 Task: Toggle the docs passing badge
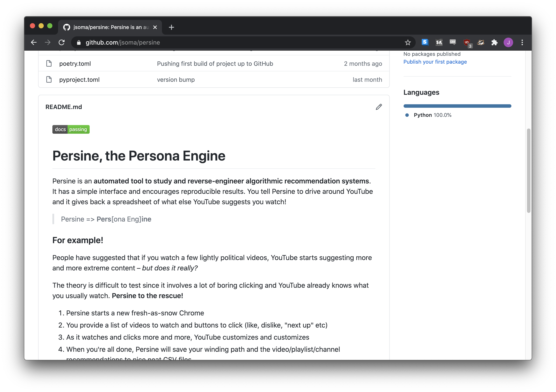click(71, 129)
